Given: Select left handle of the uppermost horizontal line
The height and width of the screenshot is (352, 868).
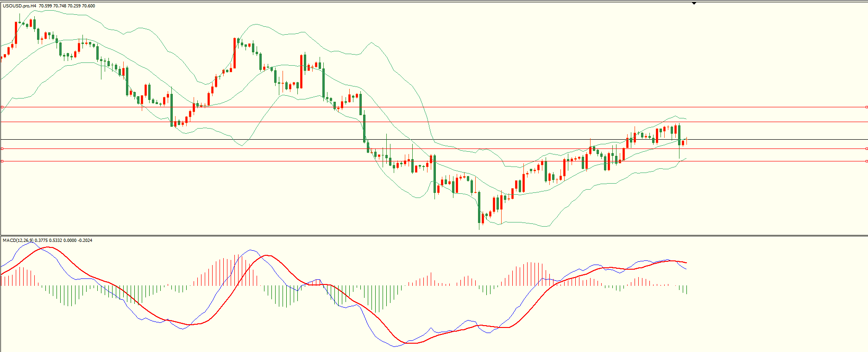Looking at the screenshot, I should point(2,107).
